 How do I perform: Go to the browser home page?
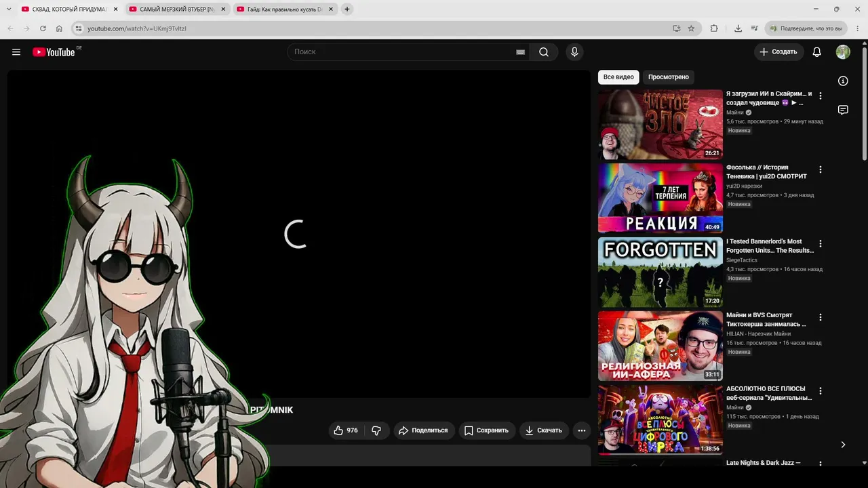pos(59,28)
